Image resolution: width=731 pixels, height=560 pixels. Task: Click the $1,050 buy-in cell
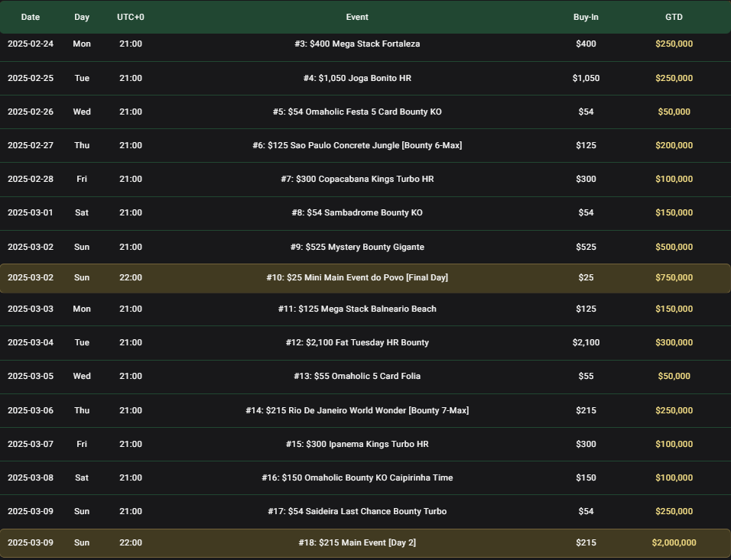click(586, 78)
